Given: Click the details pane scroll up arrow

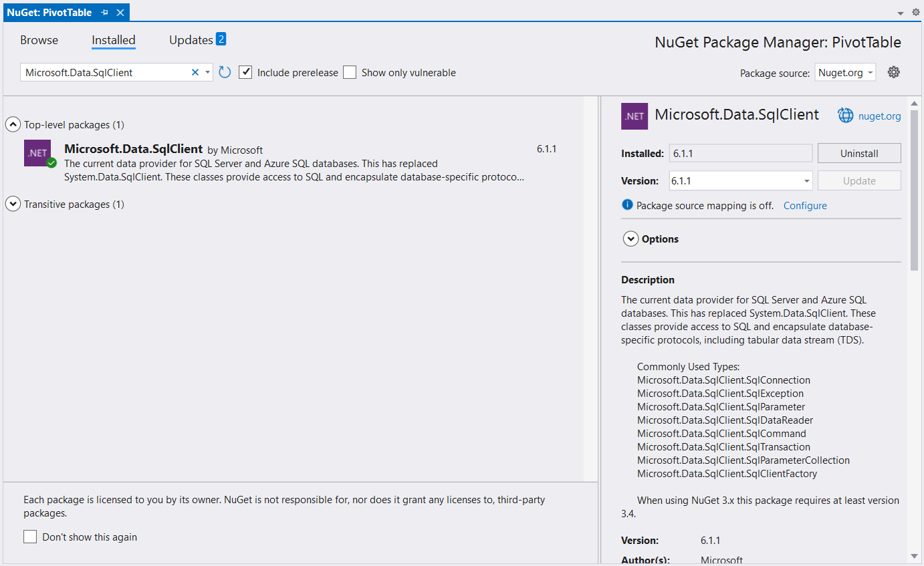Looking at the screenshot, I should tap(914, 104).
